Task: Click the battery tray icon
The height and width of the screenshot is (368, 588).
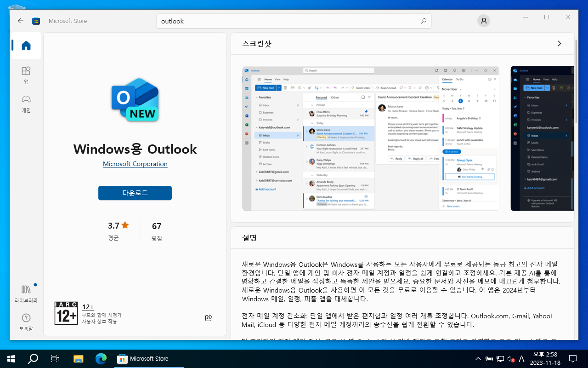Action: tap(489, 359)
